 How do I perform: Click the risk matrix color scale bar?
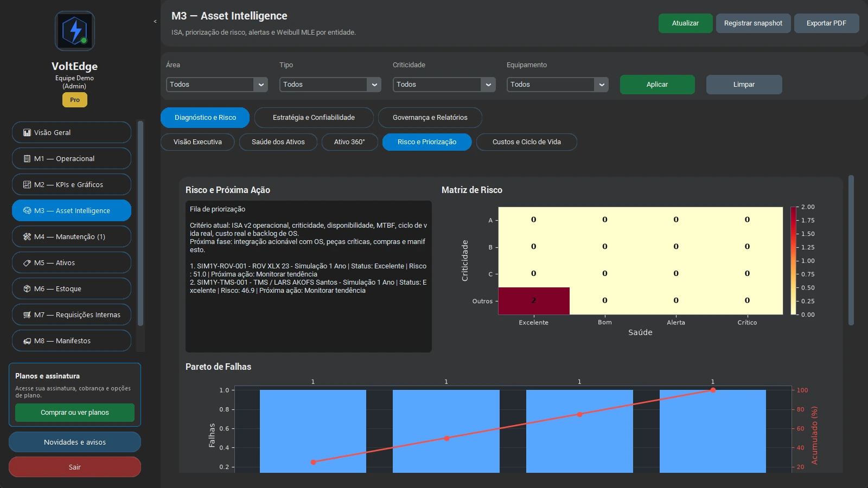tap(794, 261)
